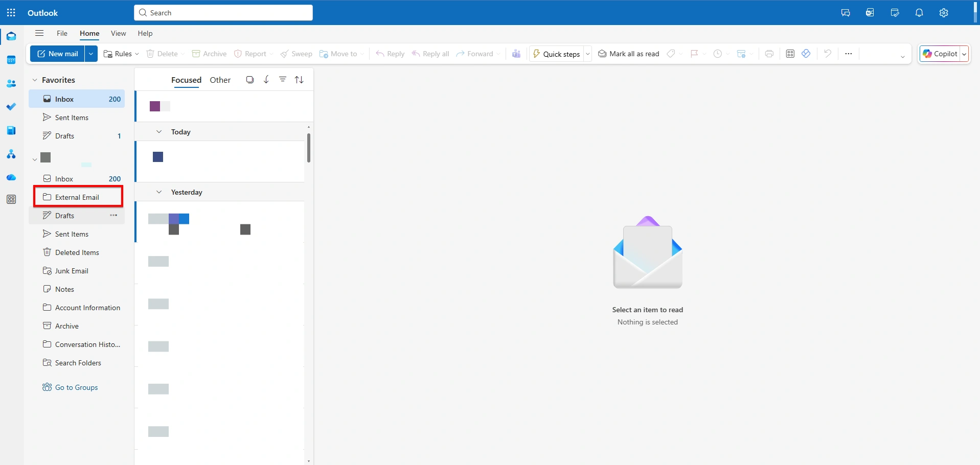The image size is (980, 465).
Task: Click the message list scrollbar thumb
Action: pos(309,148)
